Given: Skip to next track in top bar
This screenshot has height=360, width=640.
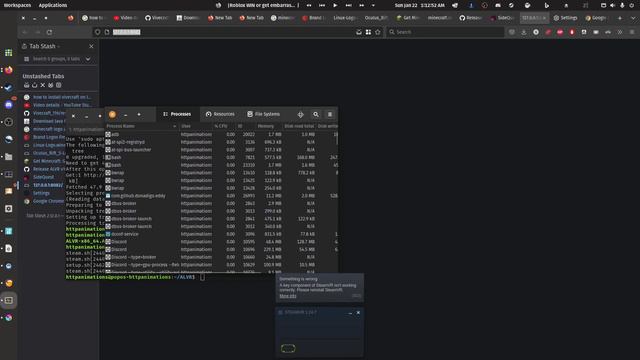Looking at the screenshot, I should 348,5.
